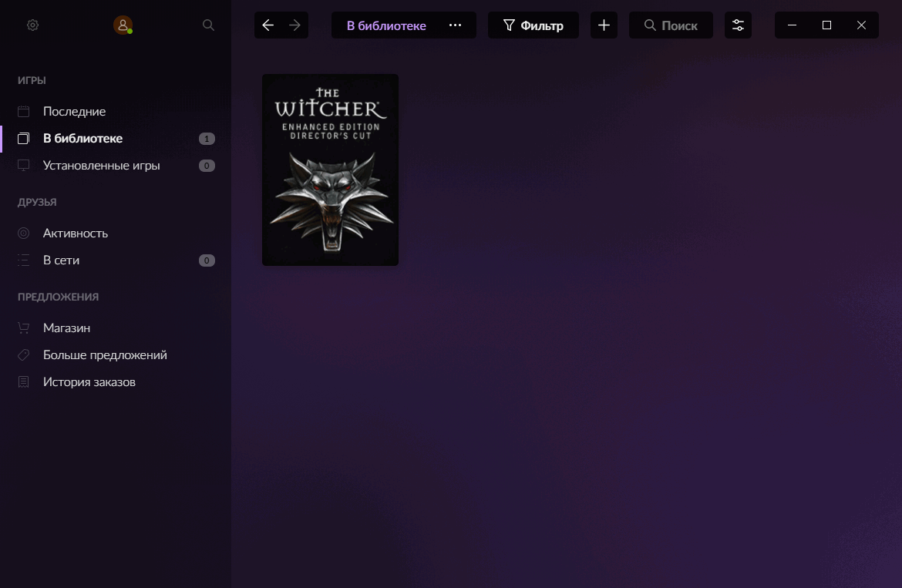Open the Фильтр funnel icon
902x588 pixels.
[x=509, y=25]
